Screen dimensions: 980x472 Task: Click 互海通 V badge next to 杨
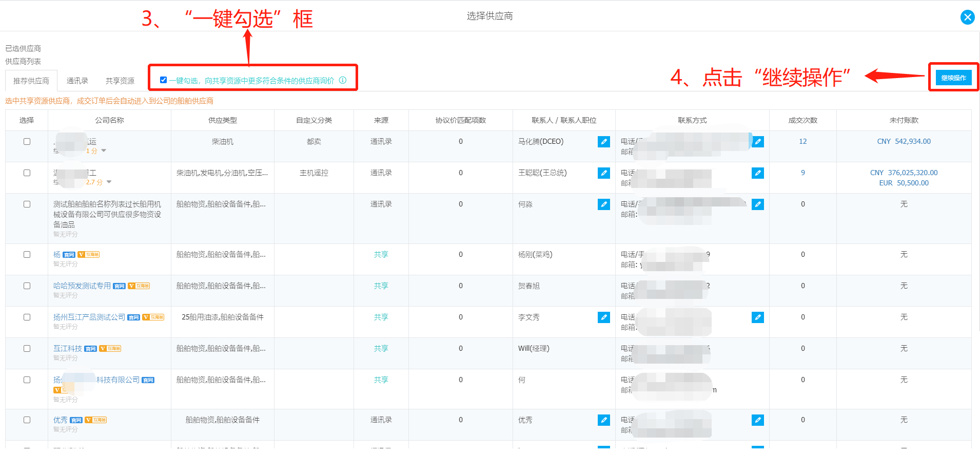pyautogui.click(x=88, y=255)
